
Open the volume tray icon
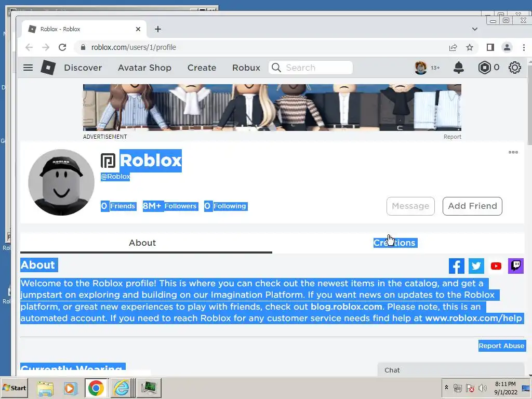click(482, 388)
